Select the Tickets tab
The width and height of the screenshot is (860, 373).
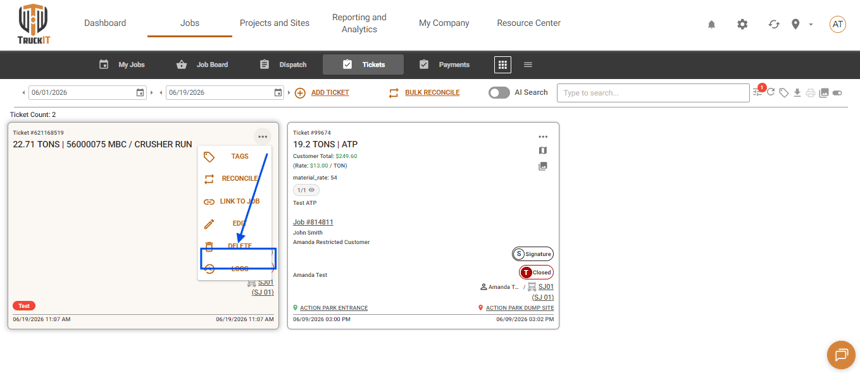363,65
